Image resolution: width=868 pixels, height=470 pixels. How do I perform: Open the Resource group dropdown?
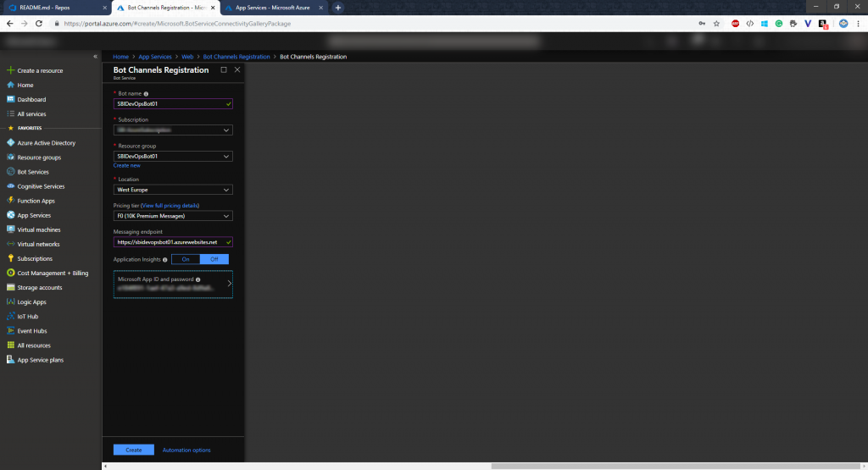point(173,157)
